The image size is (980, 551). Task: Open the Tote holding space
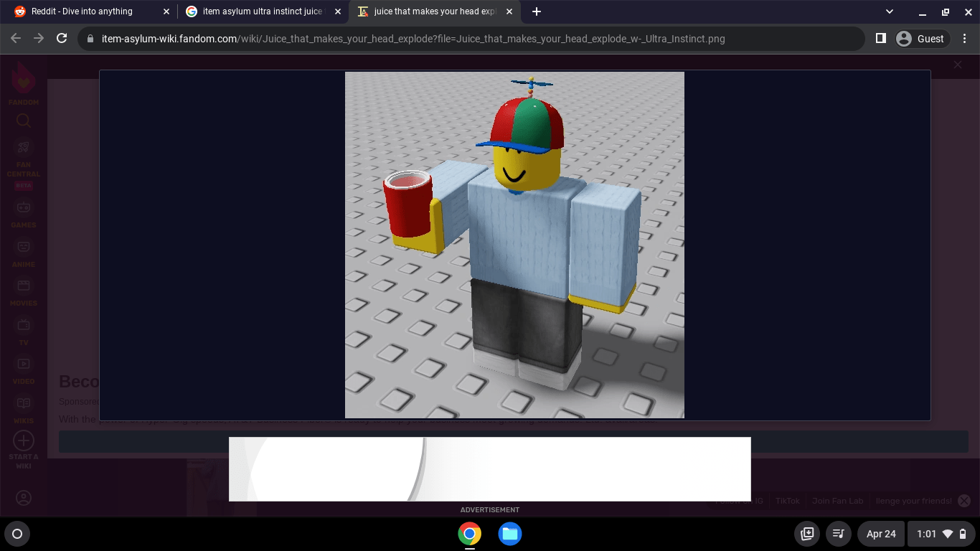(807, 534)
